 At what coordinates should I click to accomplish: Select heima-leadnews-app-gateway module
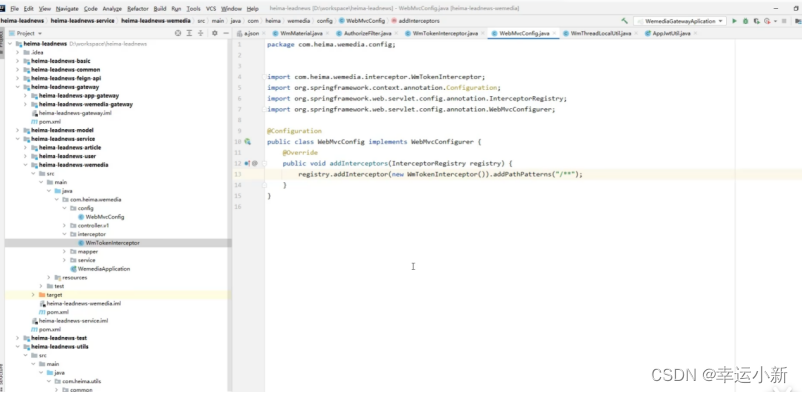pos(78,96)
